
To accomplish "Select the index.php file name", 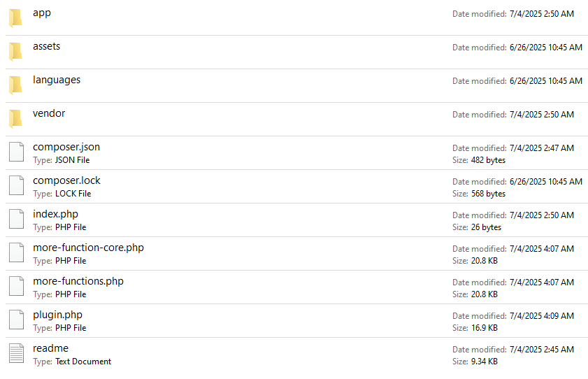I will (55, 214).
